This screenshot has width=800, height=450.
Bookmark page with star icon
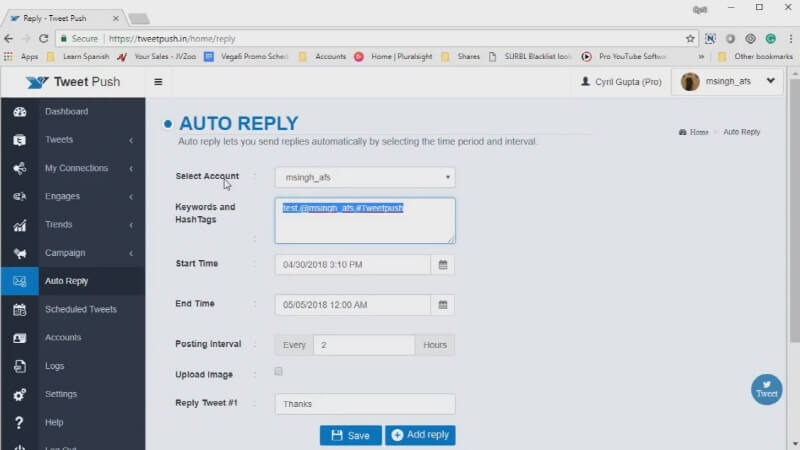click(690, 39)
